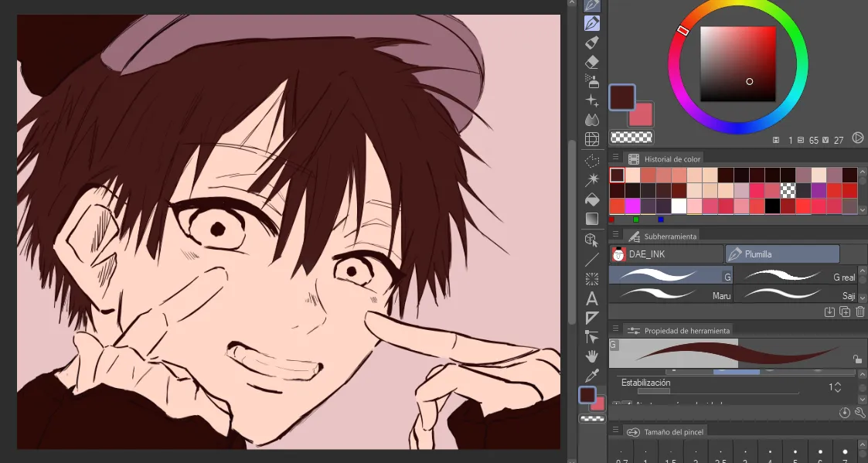
Task: Switch to the Historial de color tab
Action: point(664,159)
